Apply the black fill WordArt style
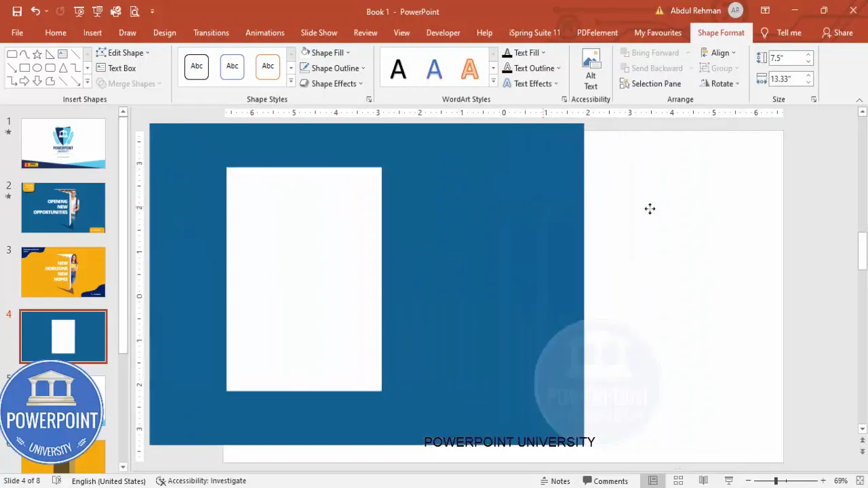Screen dimensions: 868x488 click(398, 68)
